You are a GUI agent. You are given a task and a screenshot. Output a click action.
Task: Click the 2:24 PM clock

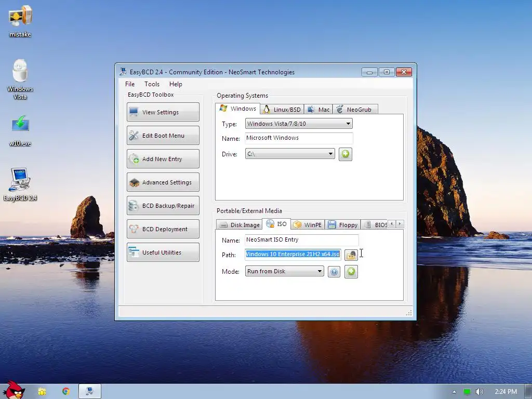click(506, 392)
